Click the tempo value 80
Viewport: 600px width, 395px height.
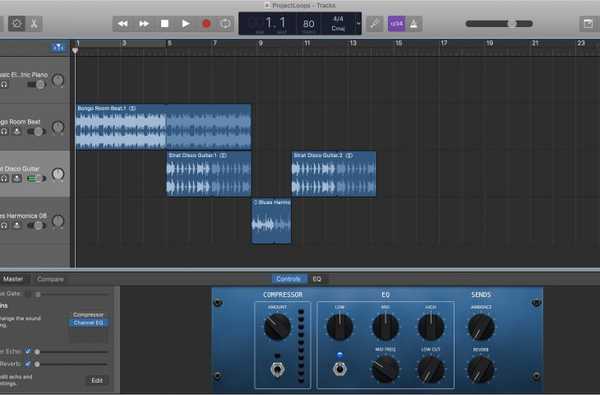pyautogui.click(x=308, y=24)
